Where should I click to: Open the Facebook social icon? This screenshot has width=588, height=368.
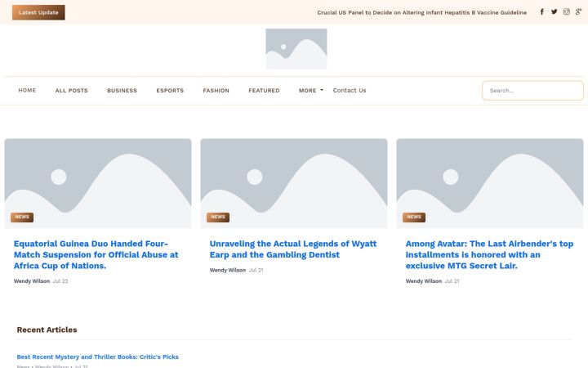542,12
